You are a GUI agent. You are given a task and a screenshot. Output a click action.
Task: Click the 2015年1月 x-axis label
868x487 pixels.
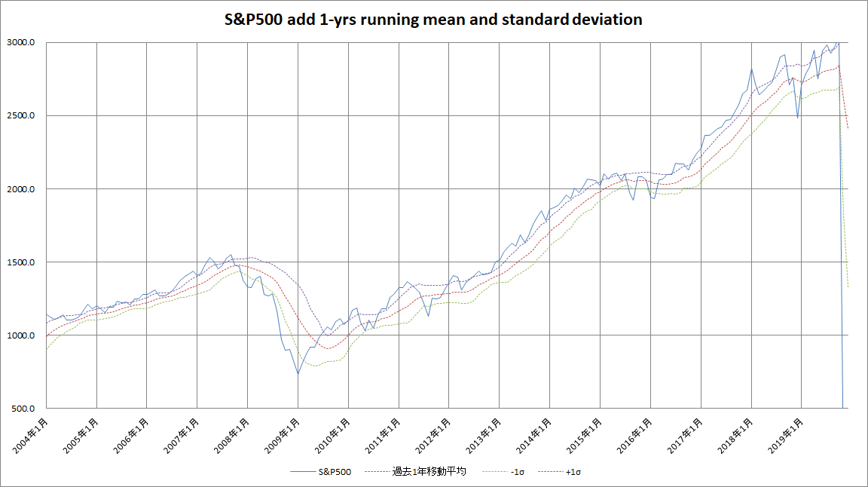(585, 436)
